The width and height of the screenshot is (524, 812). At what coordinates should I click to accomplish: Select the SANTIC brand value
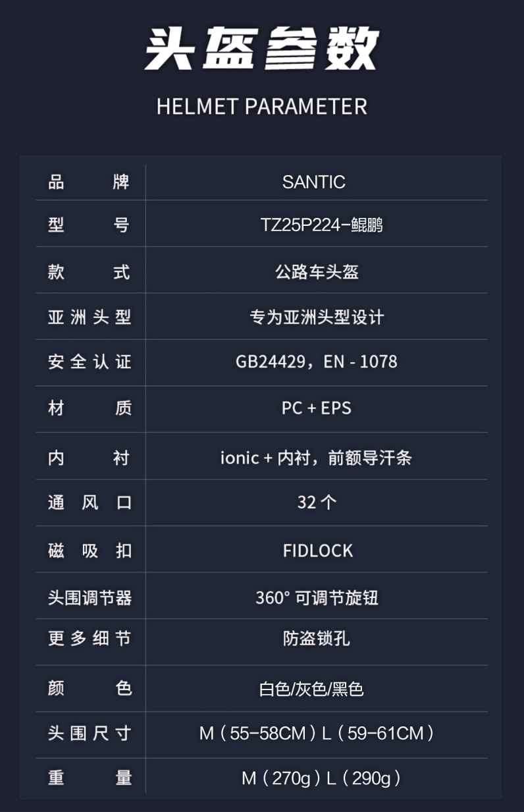pos(314,182)
